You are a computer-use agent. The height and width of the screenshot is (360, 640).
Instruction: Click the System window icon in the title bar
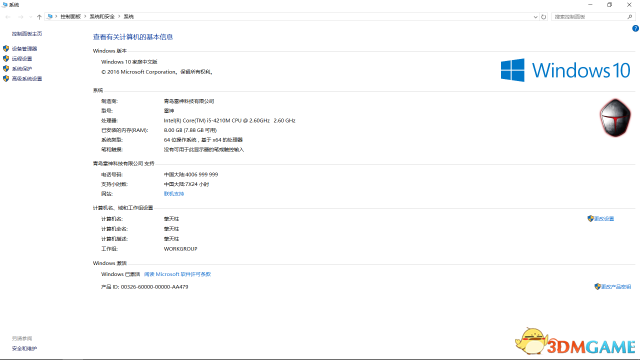tap(4, 4)
